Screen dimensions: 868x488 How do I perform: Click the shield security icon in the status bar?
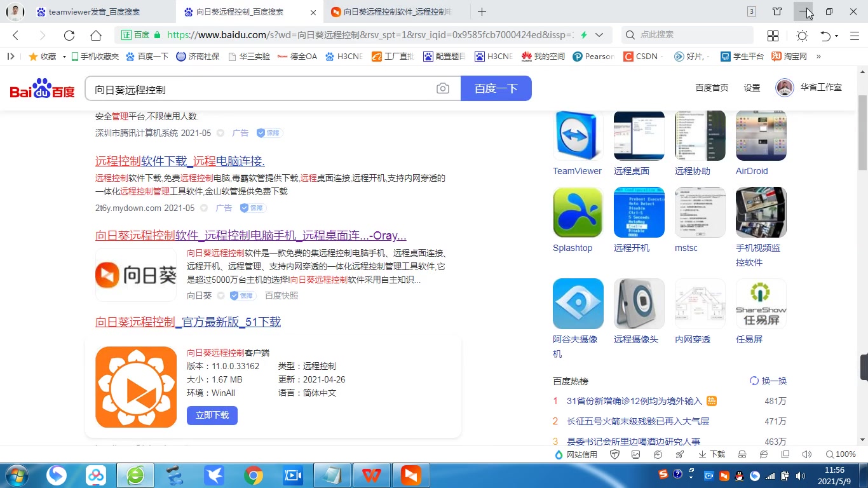pos(614,454)
